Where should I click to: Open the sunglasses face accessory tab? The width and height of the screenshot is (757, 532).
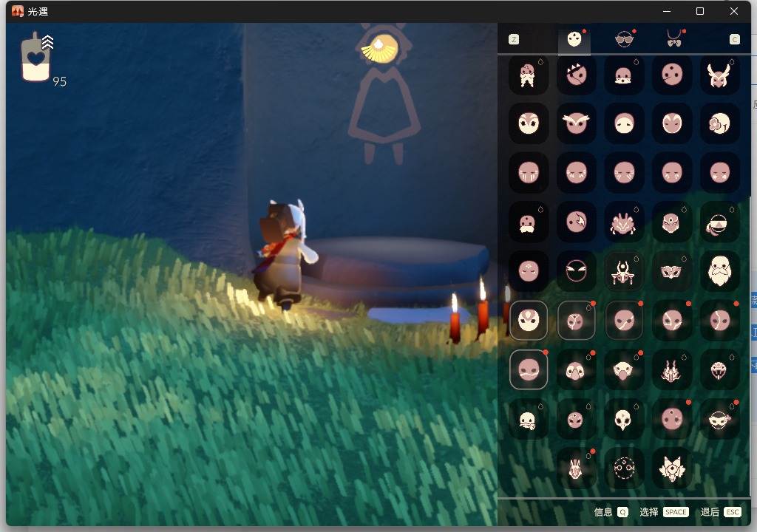[624, 39]
